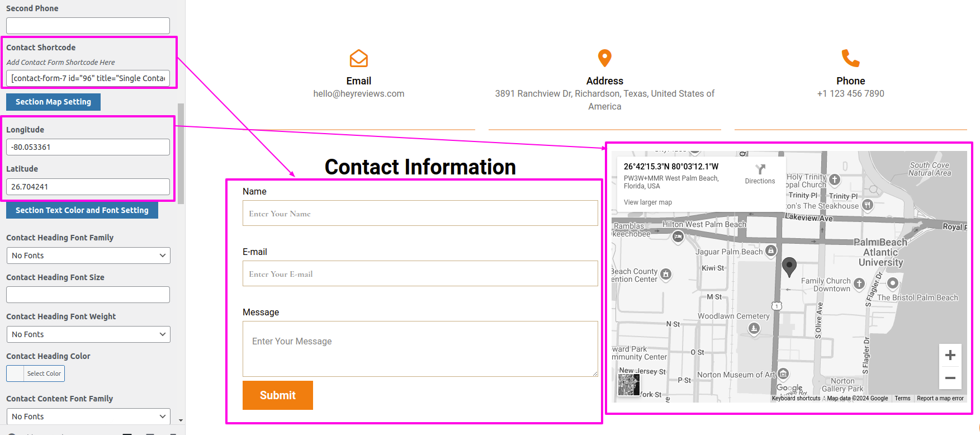980x435 pixels.
Task: Click the Norton Museum of Art map icon
Action: tap(783, 373)
